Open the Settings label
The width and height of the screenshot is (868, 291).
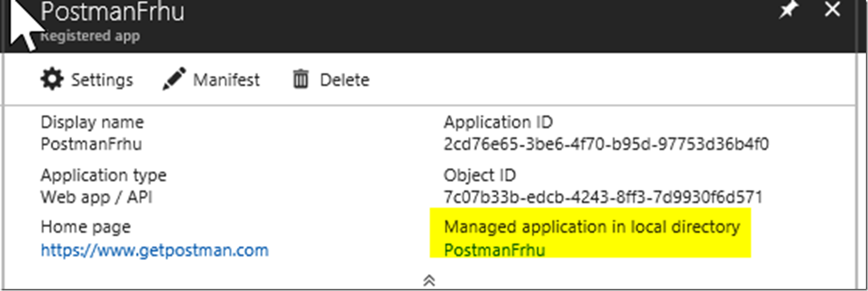pos(102,80)
